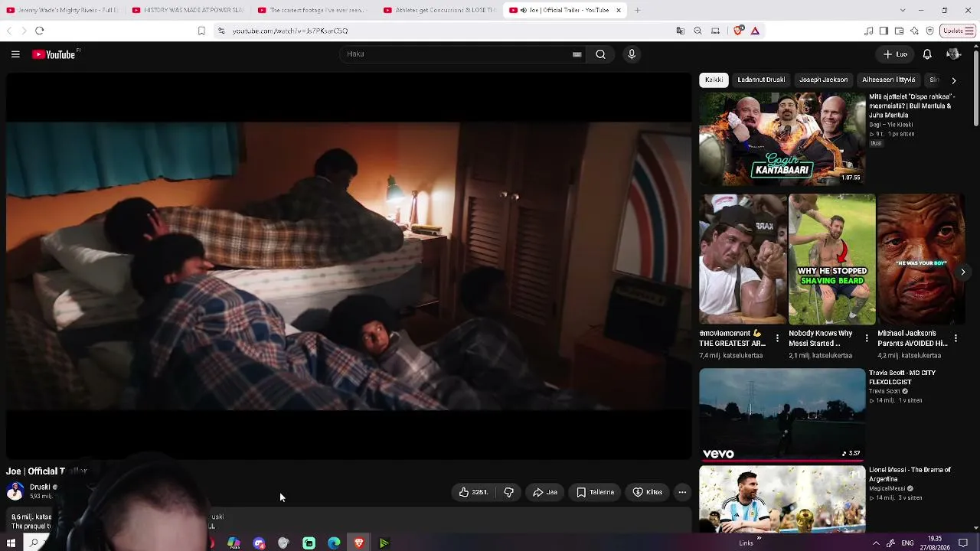
Task: Click the Kiitos thanks button
Action: (x=648, y=492)
